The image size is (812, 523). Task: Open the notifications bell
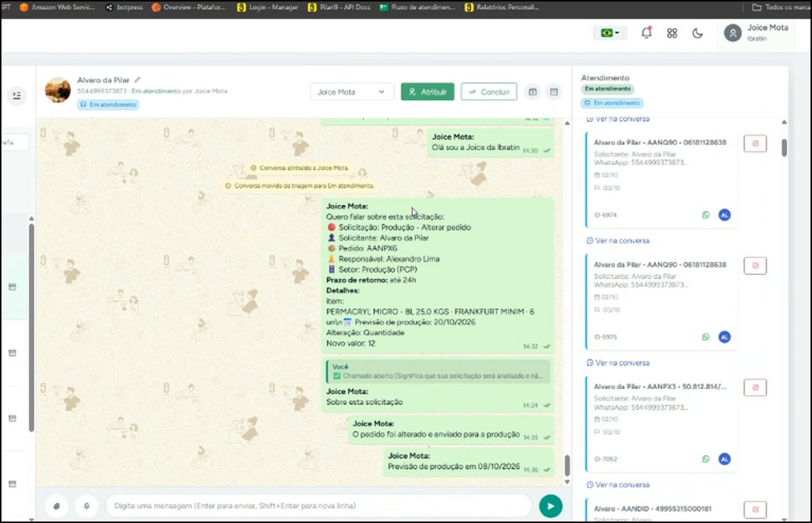point(646,33)
